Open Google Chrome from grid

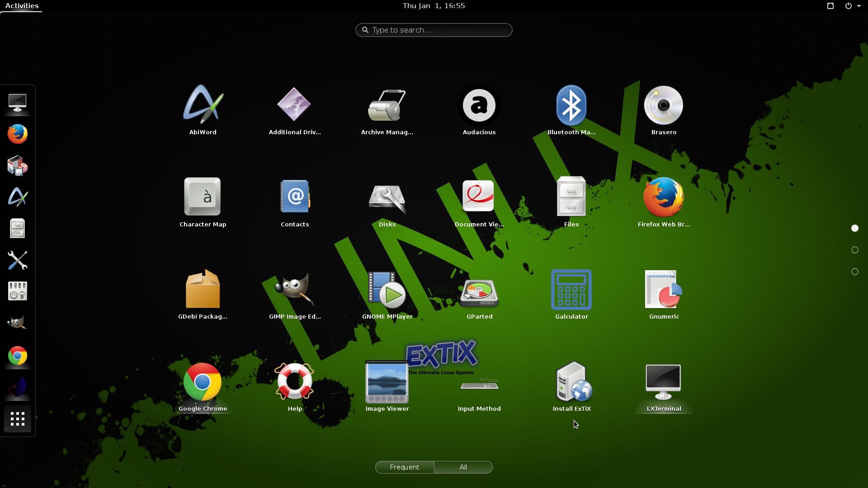click(x=203, y=387)
